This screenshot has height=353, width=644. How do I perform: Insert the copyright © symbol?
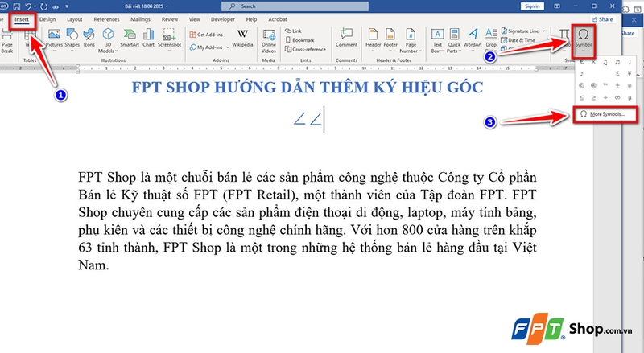coord(581,86)
